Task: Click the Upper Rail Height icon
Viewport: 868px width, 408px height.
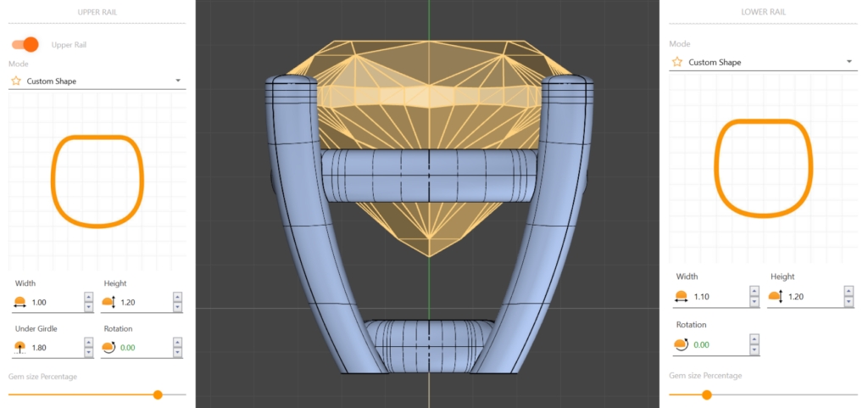Action: point(108,302)
